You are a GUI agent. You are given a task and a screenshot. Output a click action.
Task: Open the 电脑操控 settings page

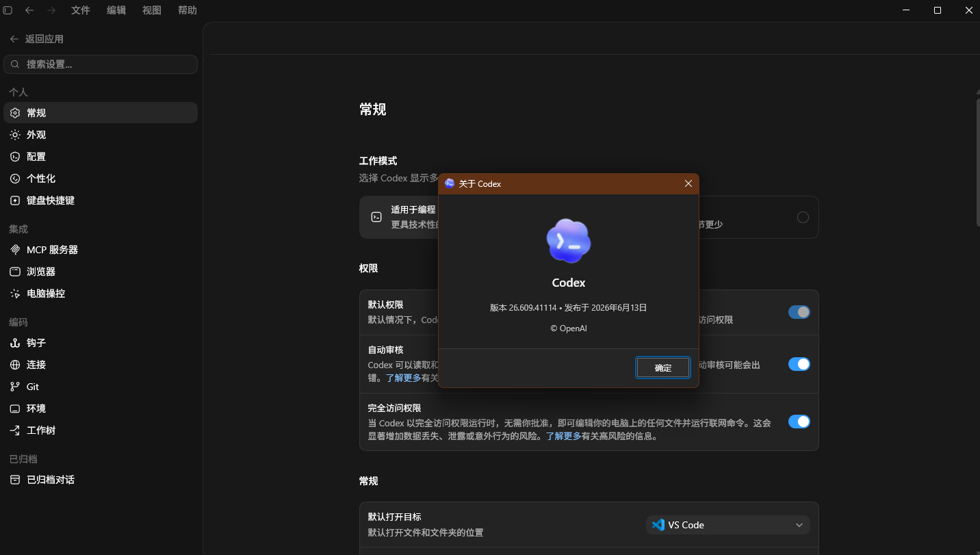(101, 294)
